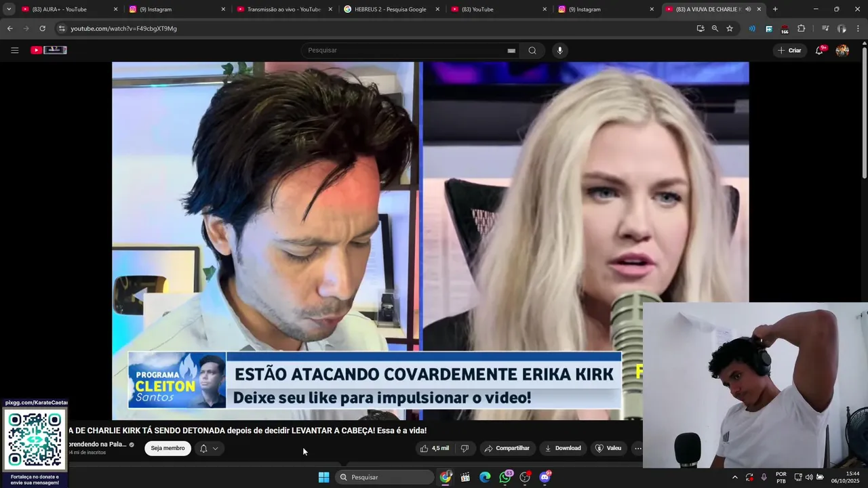Go to YouTube home via logo
Screen dimensions: 868x488
(x=49, y=50)
